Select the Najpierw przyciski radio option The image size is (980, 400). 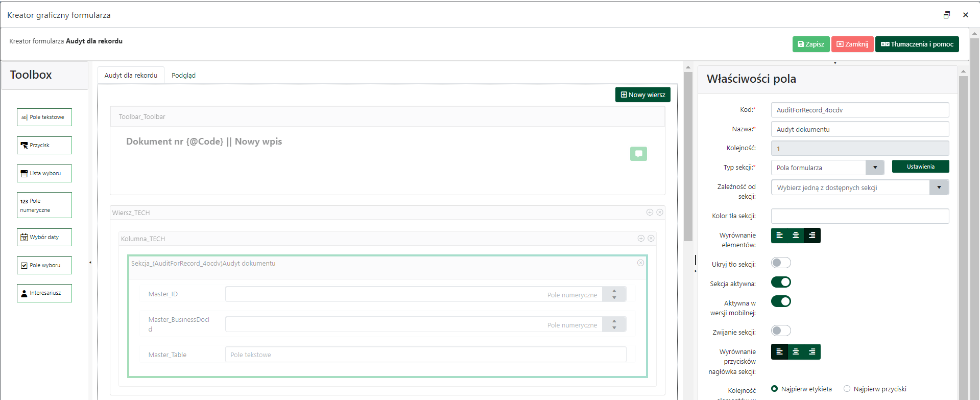847,389
